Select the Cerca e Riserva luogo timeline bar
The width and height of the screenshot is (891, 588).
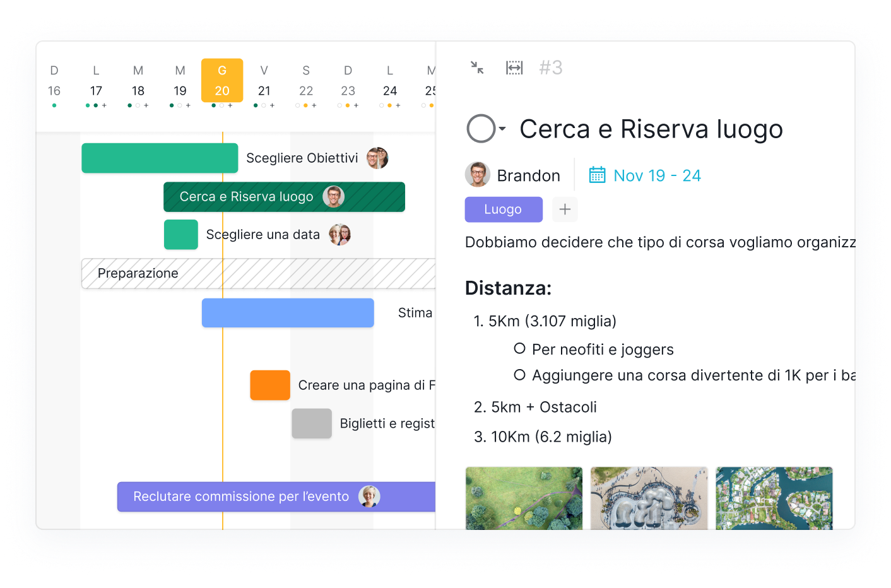pyautogui.click(x=284, y=197)
